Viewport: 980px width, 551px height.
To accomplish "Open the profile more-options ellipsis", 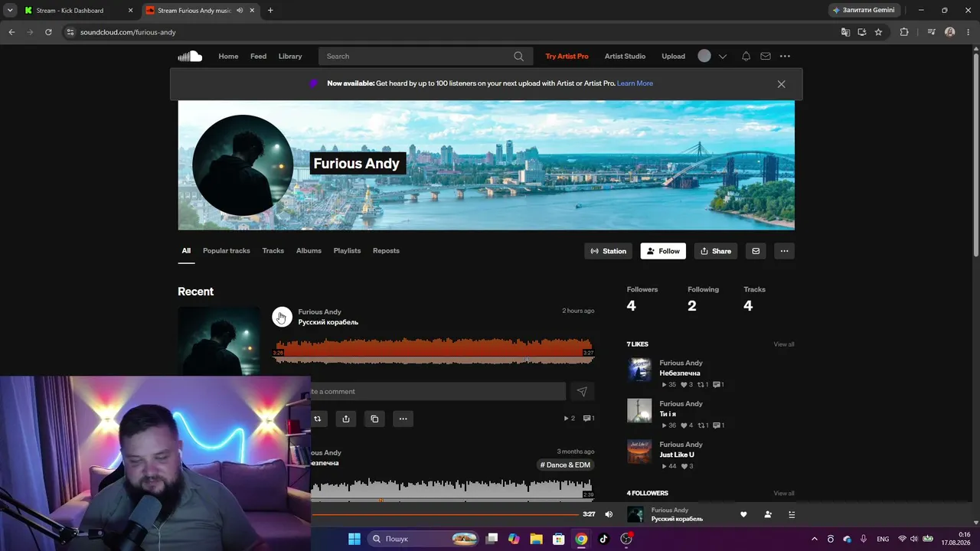I will pyautogui.click(x=784, y=251).
